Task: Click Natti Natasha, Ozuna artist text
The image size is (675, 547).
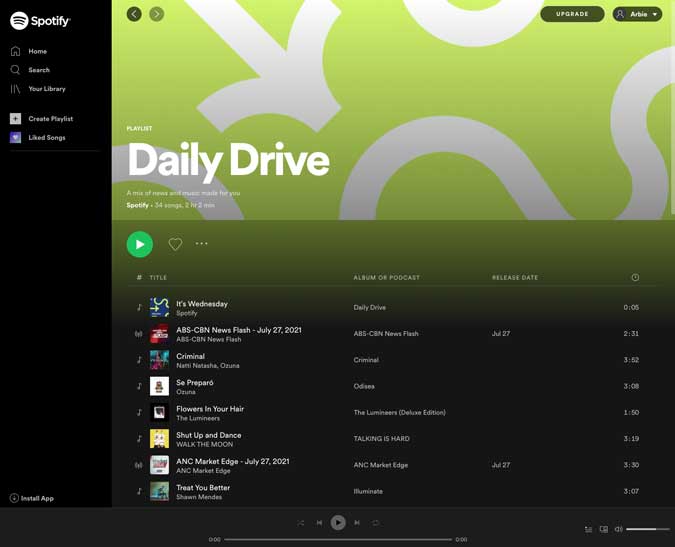Action: [x=207, y=365]
